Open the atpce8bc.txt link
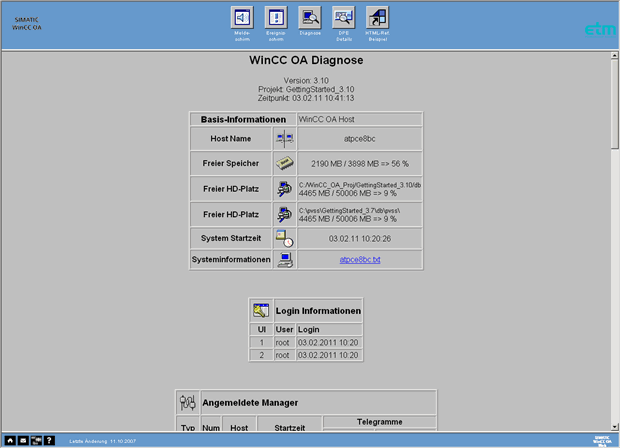The height and width of the screenshot is (448, 620). coord(360,260)
